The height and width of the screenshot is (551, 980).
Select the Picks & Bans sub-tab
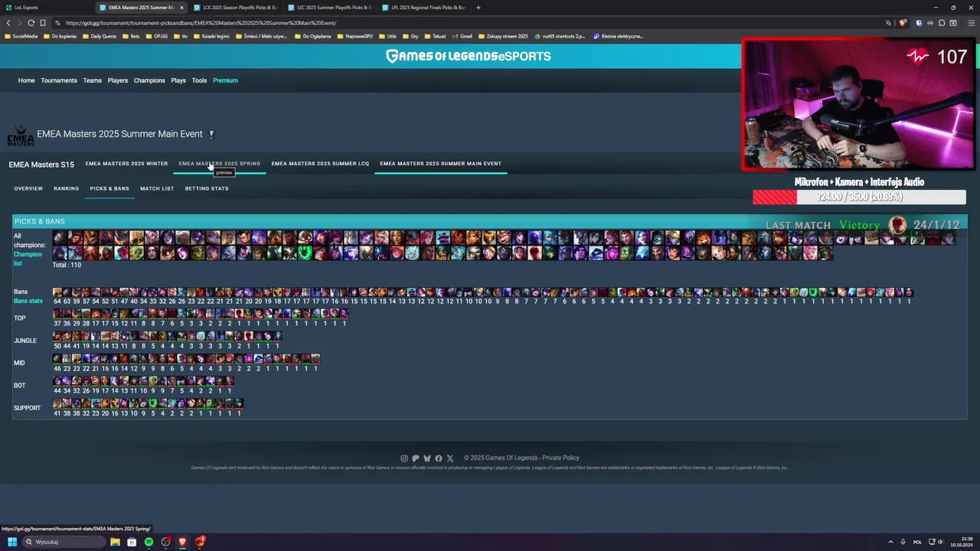pyautogui.click(x=109, y=188)
